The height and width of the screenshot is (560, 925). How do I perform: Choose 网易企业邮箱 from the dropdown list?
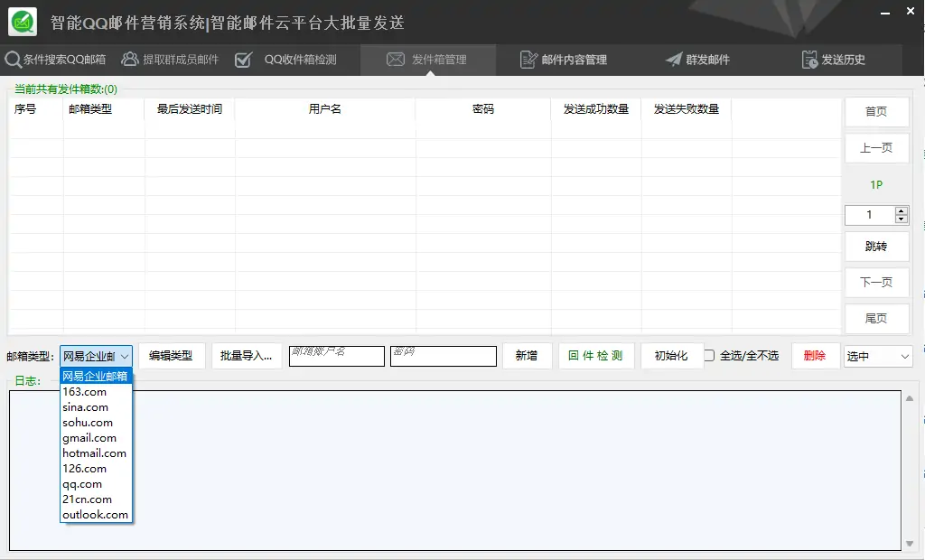pos(96,376)
